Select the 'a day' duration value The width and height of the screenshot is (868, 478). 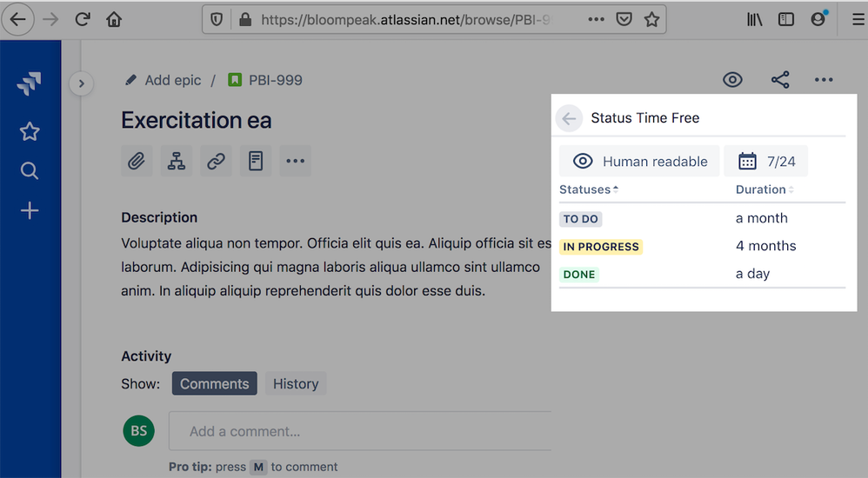point(752,274)
